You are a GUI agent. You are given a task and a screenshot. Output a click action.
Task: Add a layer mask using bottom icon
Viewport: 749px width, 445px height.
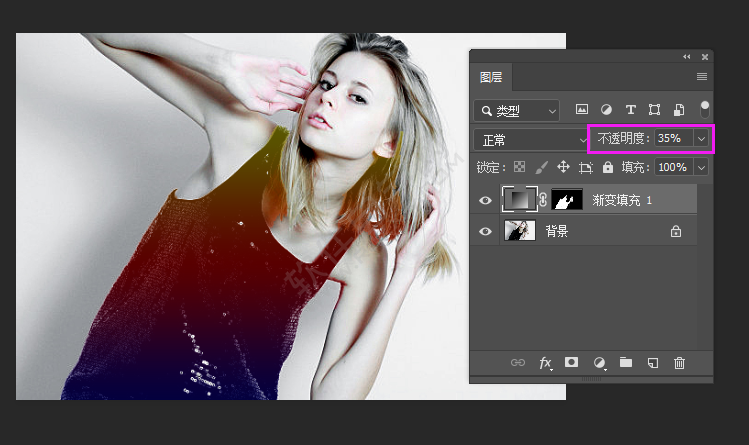tap(572, 363)
